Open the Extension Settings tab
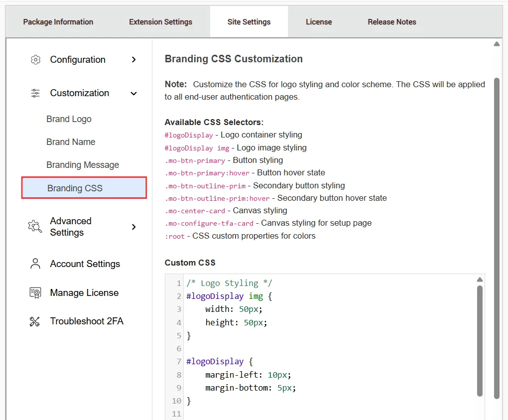 pyautogui.click(x=160, y=22)
